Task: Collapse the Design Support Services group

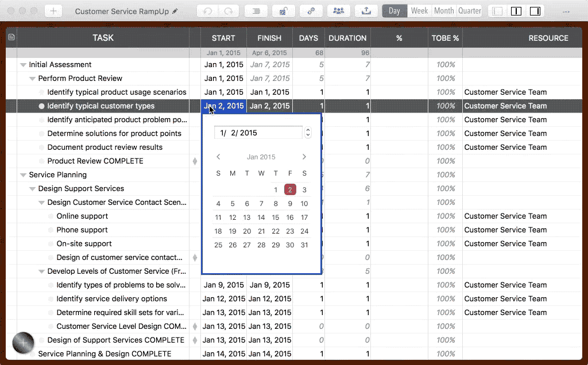Action: click(x=32, y=189)
